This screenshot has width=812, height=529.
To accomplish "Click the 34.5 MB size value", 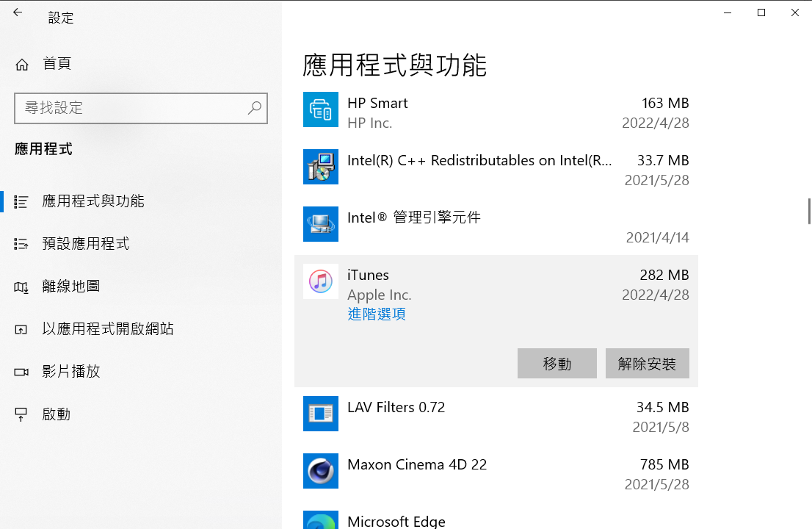I will (x=663, y=407).
